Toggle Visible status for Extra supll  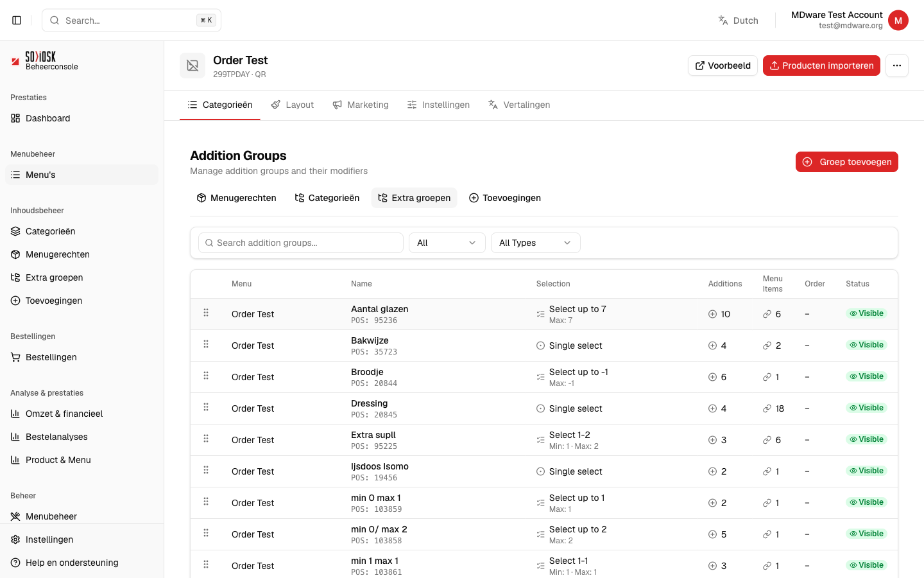tap(866, 439)
